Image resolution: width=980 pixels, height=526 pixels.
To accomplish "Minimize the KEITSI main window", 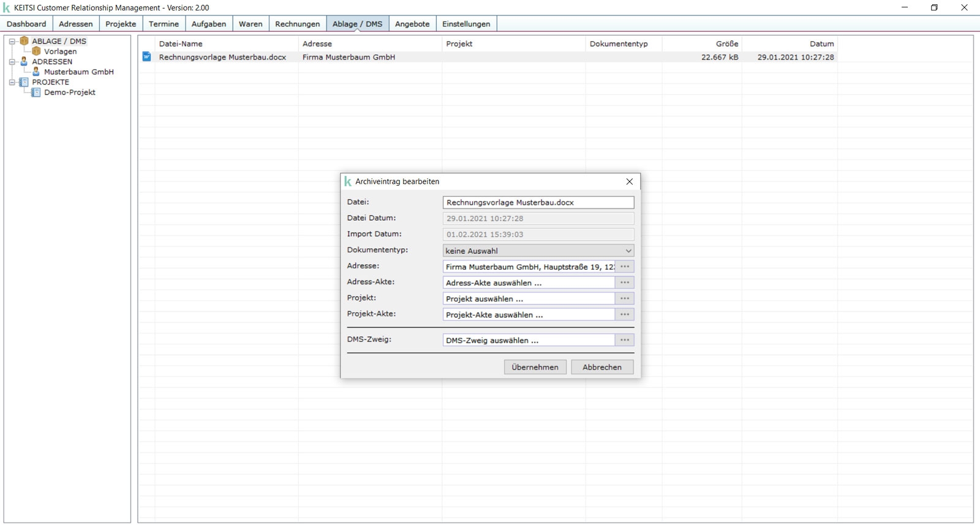I will click(905, 7).
